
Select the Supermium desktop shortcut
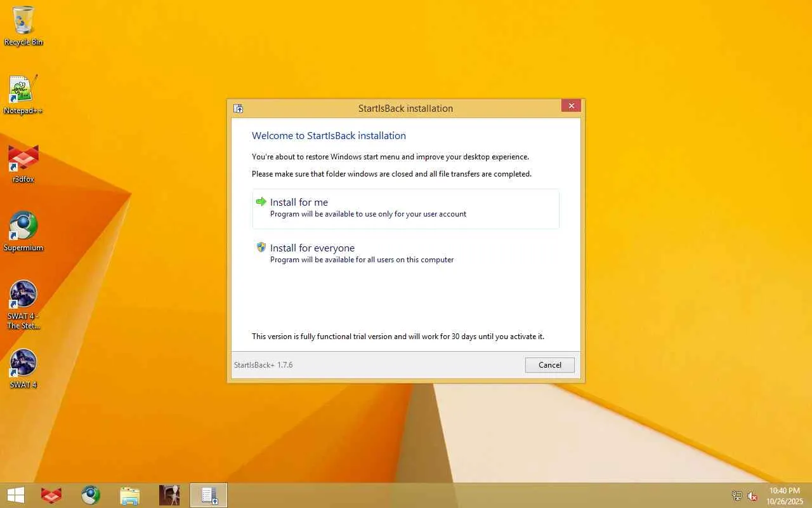(x=23, y=232)
